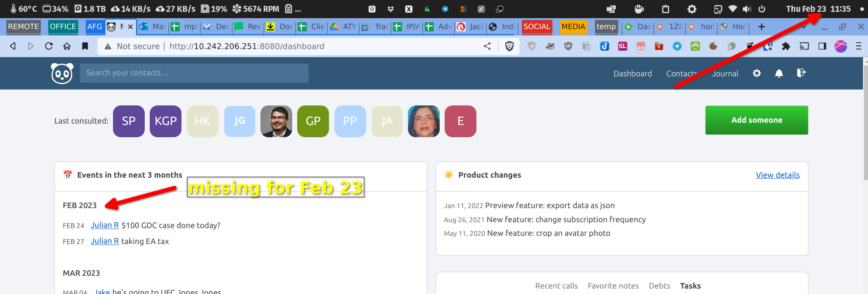This screenshot has width=868, height=294.
Task: Expand the MEDIA tab group
Action: click(x=573, y=27)
